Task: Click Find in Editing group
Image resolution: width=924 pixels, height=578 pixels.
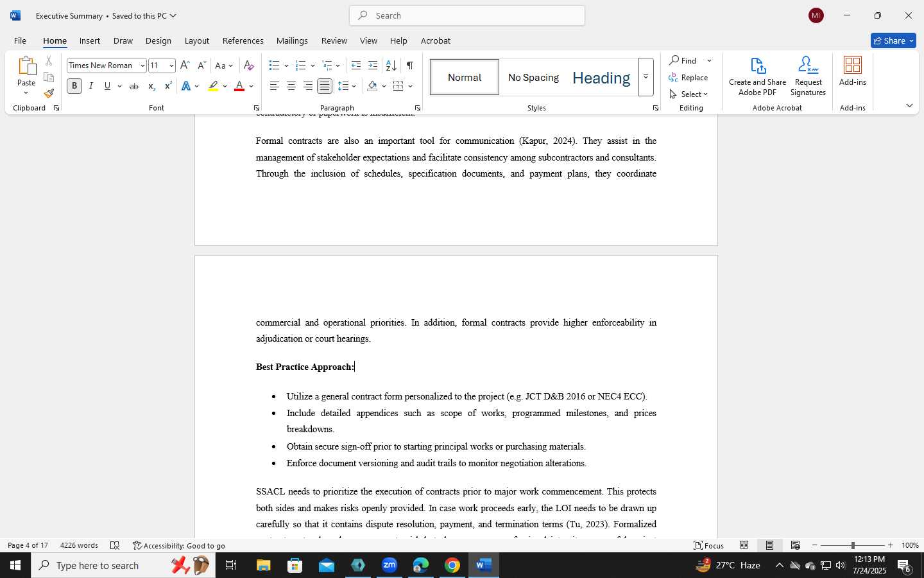Action: point(683,60)
